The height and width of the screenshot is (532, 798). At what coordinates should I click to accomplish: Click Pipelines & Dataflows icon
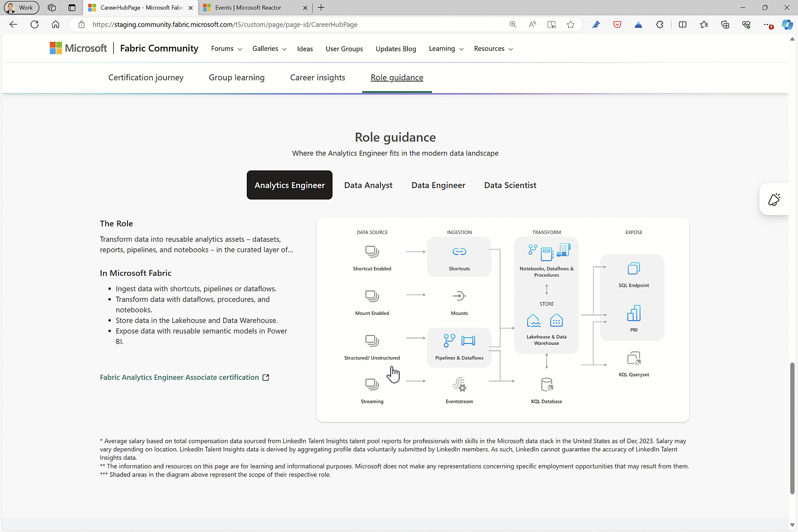tap(459, 340)
